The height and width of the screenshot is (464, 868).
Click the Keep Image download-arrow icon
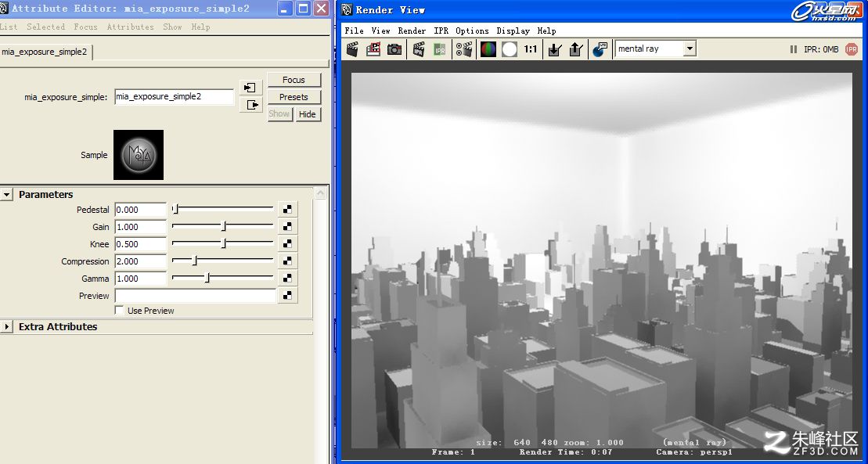click(x=554, y=49)
